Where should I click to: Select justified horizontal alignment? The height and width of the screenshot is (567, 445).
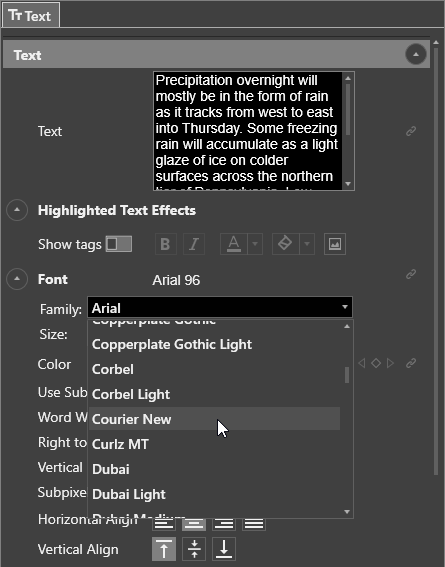[x=254, y=524]
